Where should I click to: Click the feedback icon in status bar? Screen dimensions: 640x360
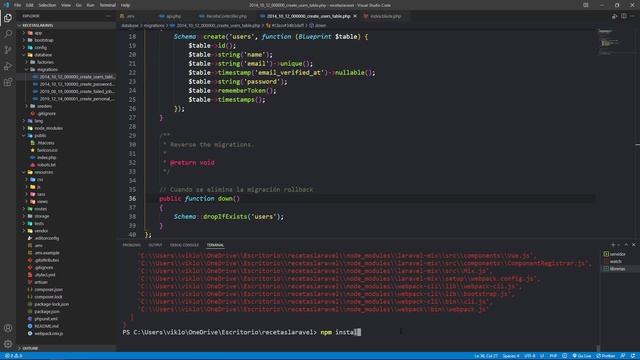coord(623,356)
